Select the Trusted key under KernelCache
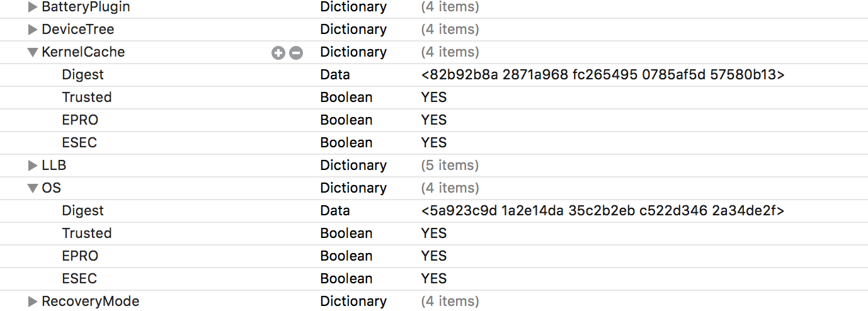The height and width of the screenshot is (311, 868). [86, 98]
